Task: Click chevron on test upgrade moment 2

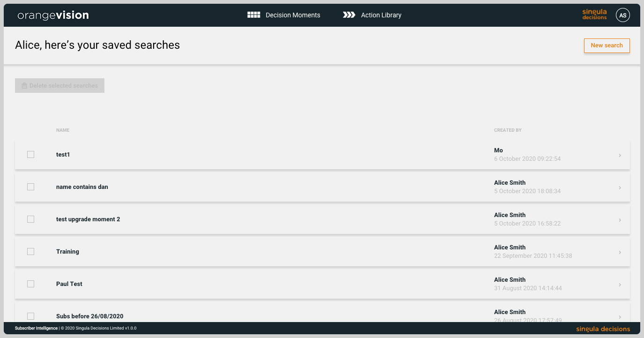Action: pos(620,220)
